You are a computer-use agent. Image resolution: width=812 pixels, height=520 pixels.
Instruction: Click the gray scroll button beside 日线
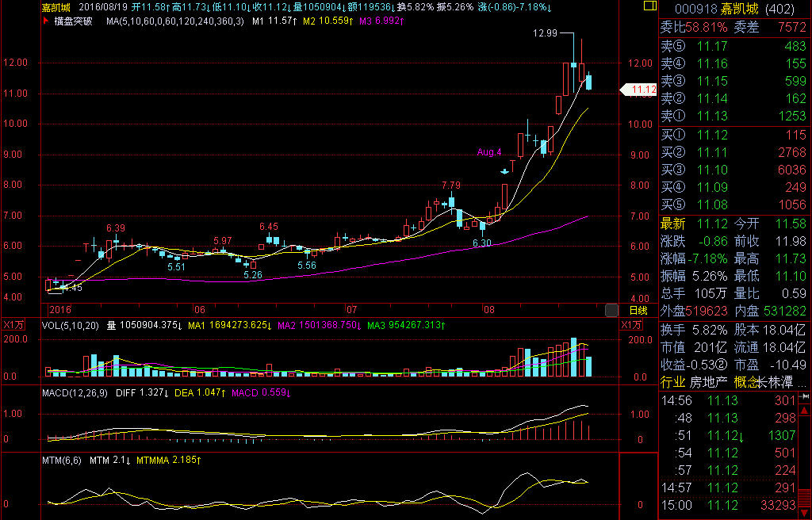click(611, 309)
